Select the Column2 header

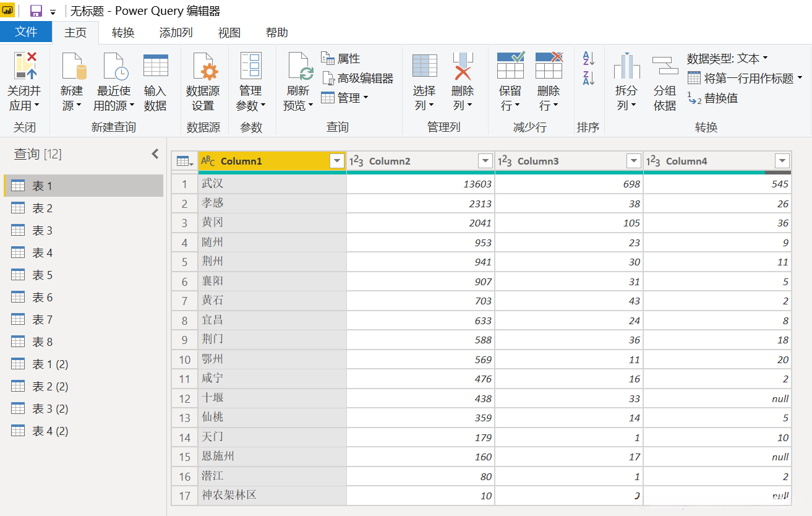pyautogui.click(x=421, y=161)
